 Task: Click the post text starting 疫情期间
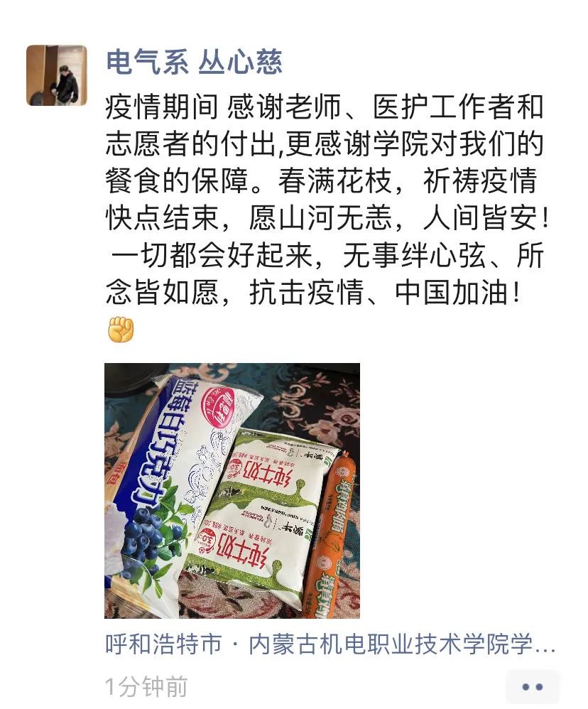pos(327,200)
